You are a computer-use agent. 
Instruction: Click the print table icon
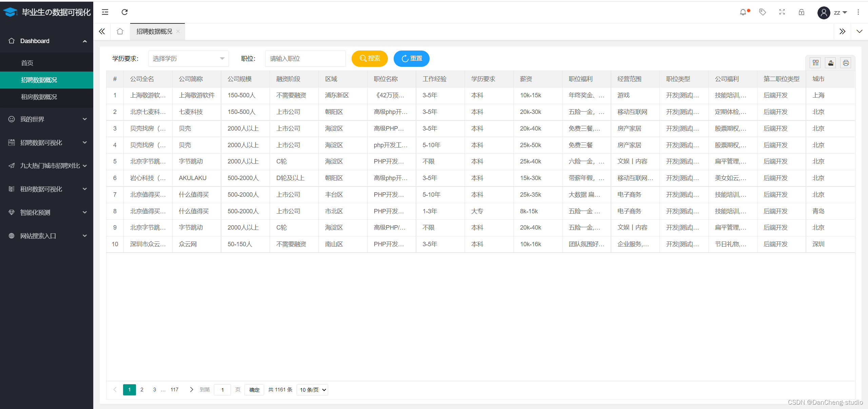pyautogui.click(x=846, y=63)
